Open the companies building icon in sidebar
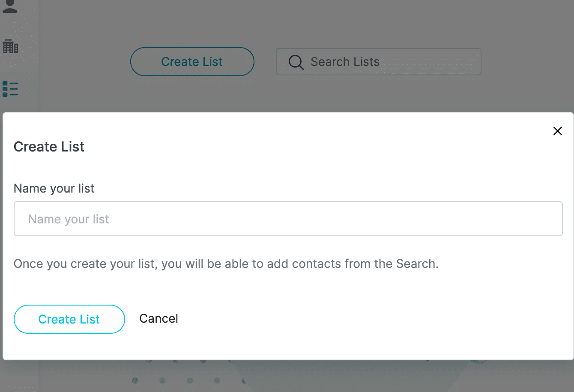The width and height of the screenshot is (574, 392). tap(10, 46)
